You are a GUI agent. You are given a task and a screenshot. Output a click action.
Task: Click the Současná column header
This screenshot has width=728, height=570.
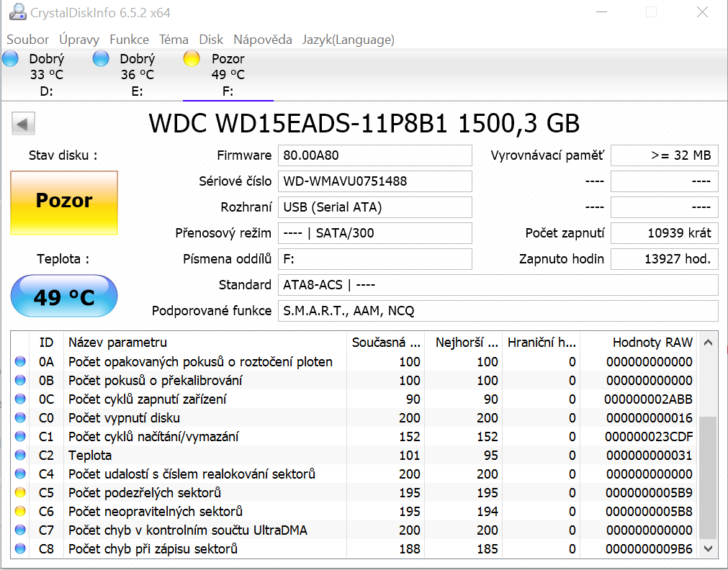click(385, 343)
